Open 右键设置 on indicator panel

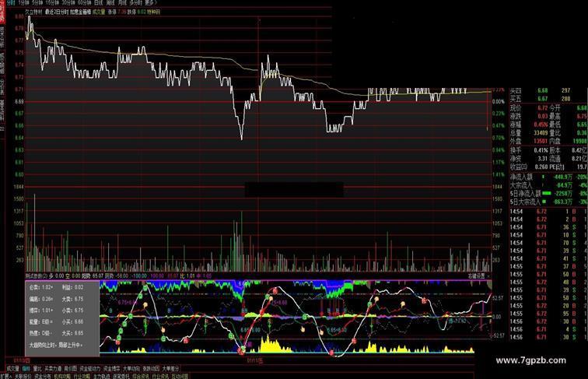(x=476, y=276)
